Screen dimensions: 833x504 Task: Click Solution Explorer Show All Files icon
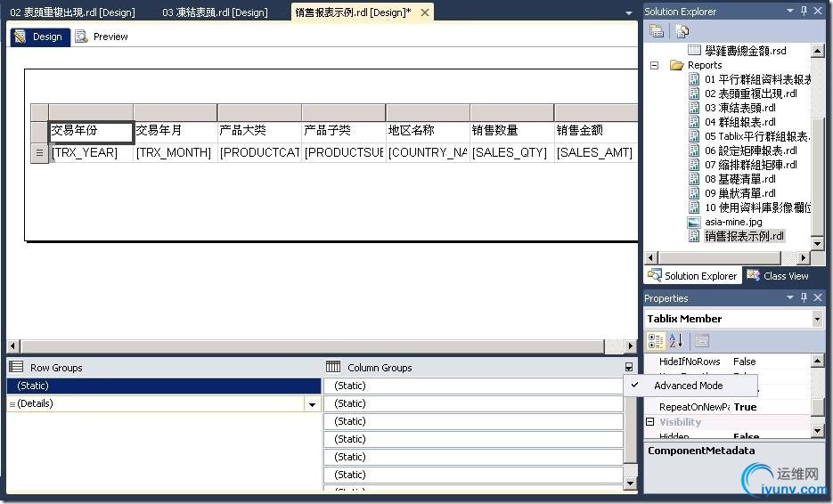pos(682,31)
